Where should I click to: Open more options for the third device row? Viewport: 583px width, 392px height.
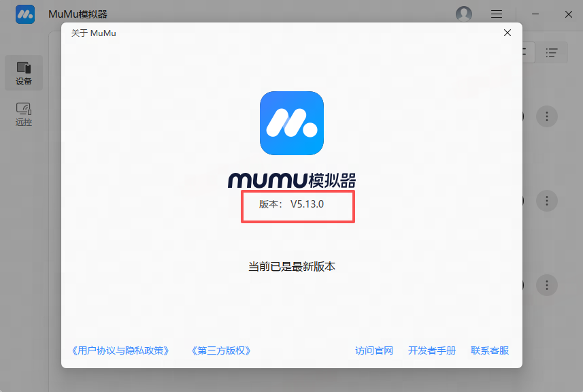(x=546, y=284)
